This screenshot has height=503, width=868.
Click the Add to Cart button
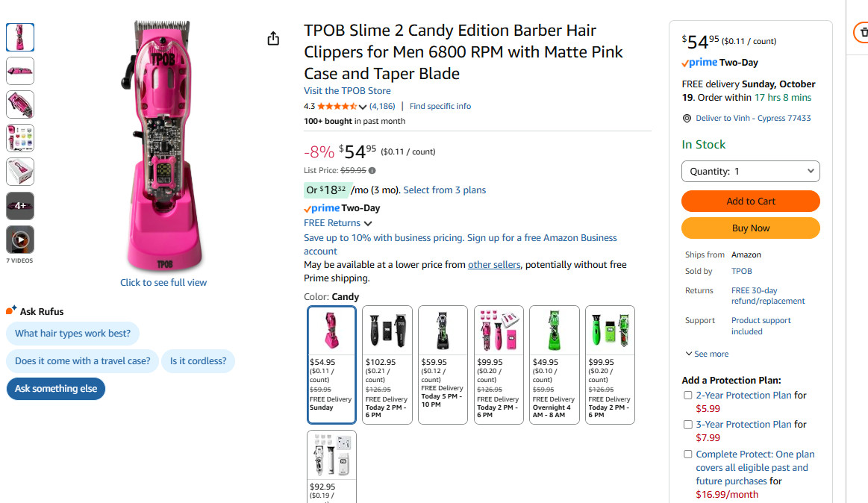[x=750, y=201]
